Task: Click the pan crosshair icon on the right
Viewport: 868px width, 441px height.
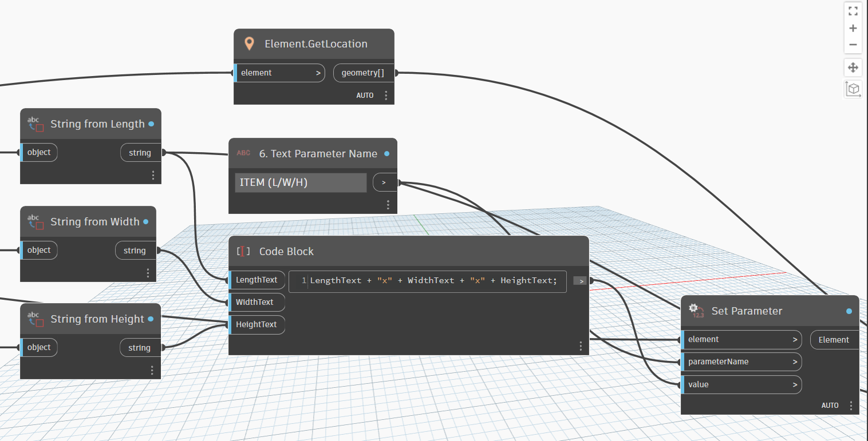Action: click(x=853, y=67)
